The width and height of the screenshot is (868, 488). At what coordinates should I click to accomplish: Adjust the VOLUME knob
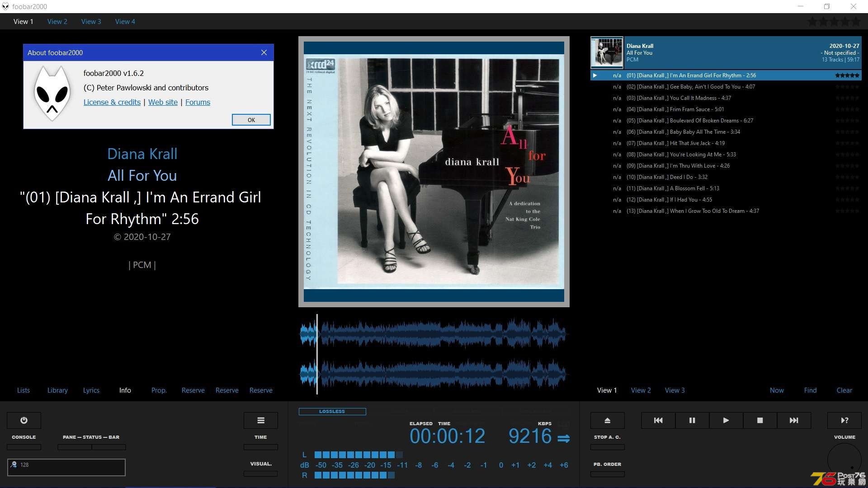[x=844, y=460]
